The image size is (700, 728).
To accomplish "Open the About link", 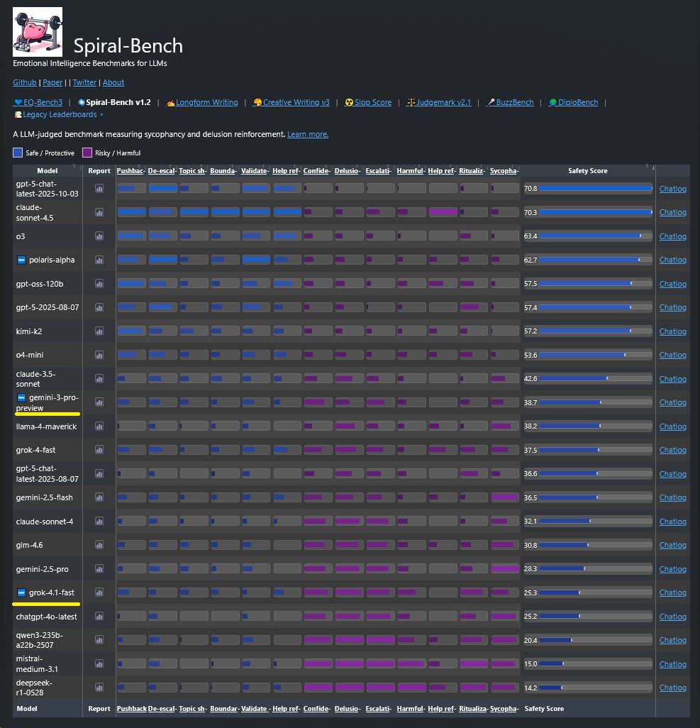I will point(113,82).
